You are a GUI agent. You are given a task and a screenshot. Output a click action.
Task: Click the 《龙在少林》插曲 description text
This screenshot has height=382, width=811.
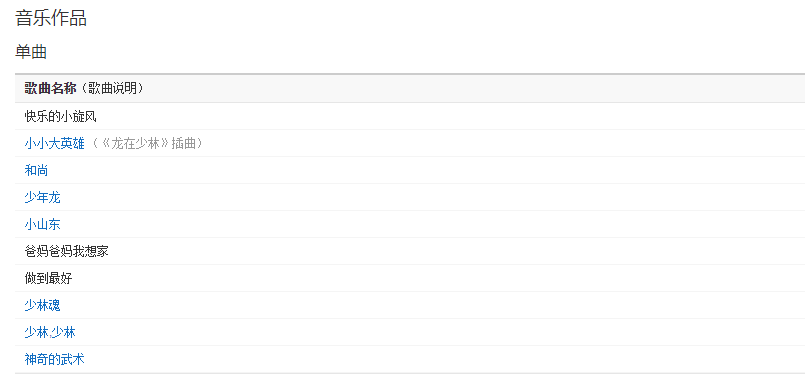[x=145, y=144]
